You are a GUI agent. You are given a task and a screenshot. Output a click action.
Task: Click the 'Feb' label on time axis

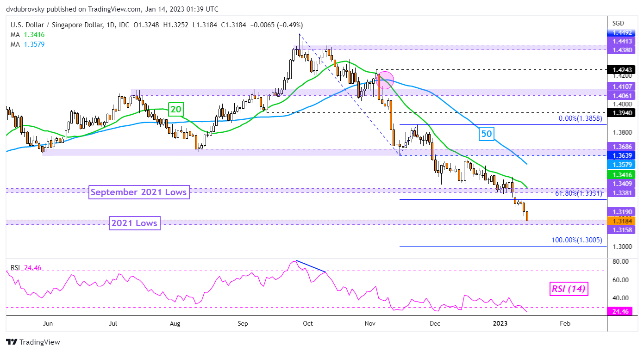pos(564,324)
